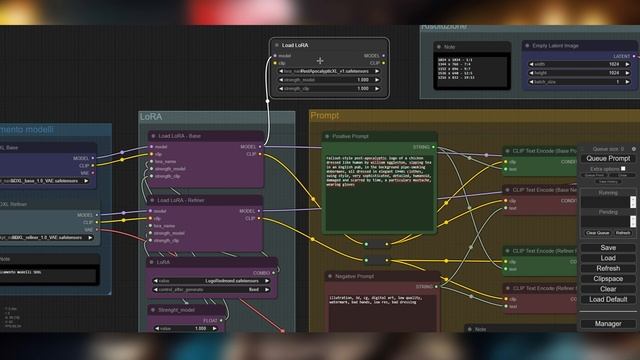Increase strength_model in Load LoRA node
The image size is (640, 360).
377,80
